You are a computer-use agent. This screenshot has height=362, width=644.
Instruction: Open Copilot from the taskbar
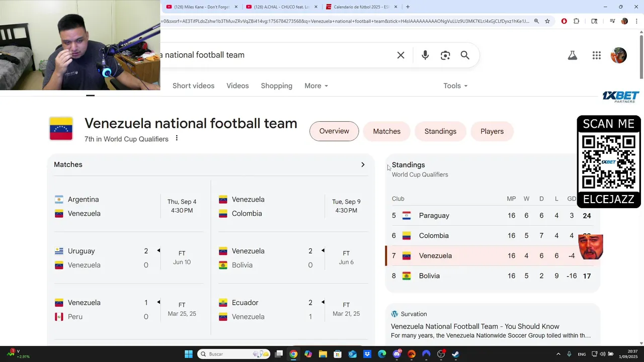coord(308,354)
